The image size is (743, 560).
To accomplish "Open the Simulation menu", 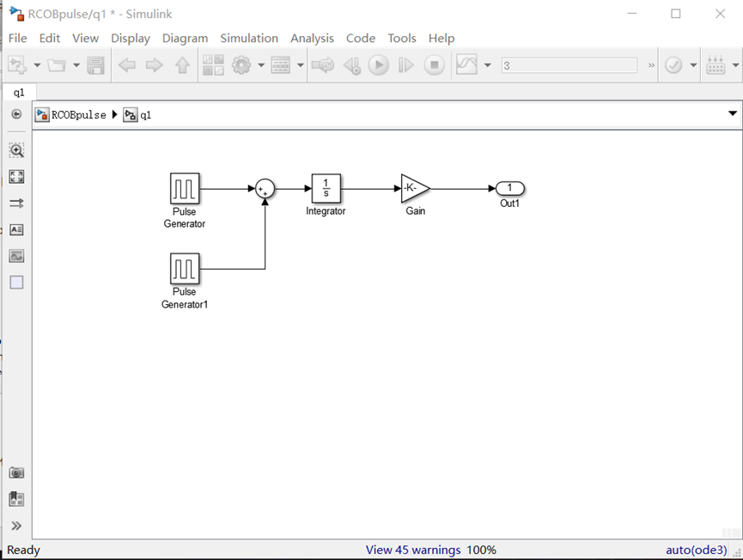I will coord(249,38).
